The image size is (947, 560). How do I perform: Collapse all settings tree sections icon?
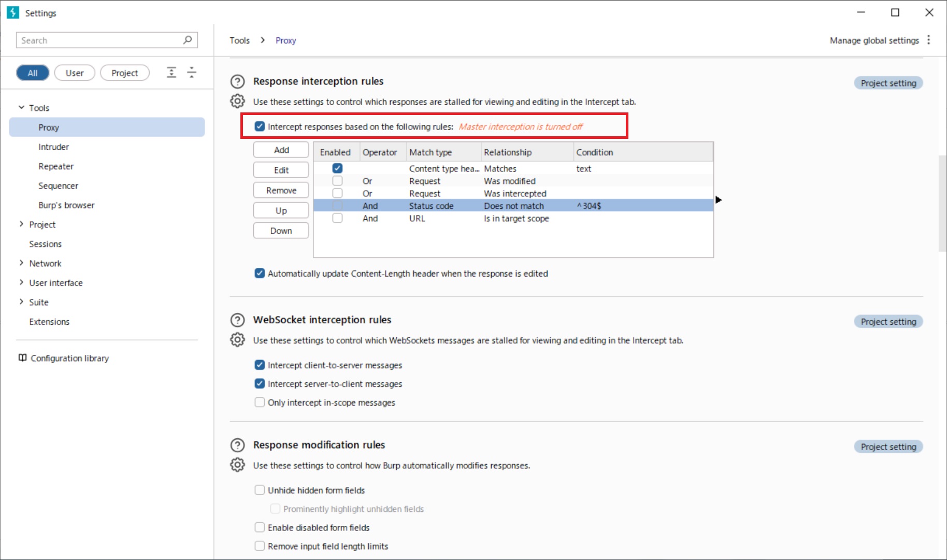(x=192, y=73)
